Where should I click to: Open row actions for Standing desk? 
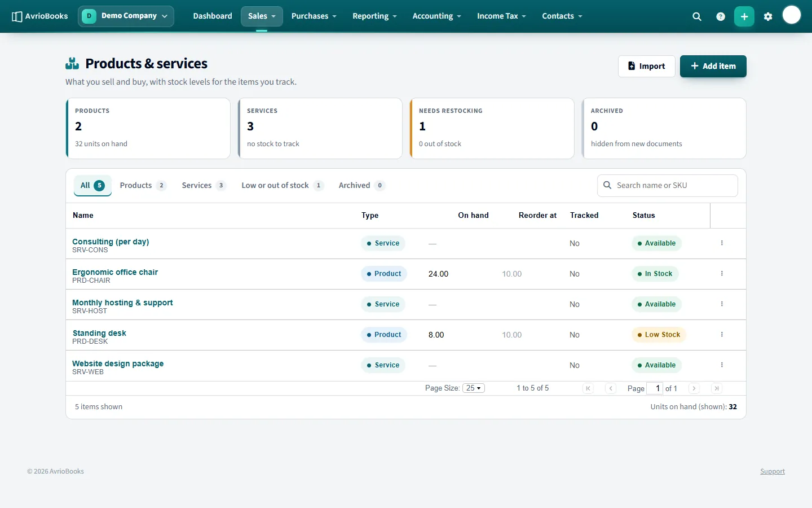point(722,335)
